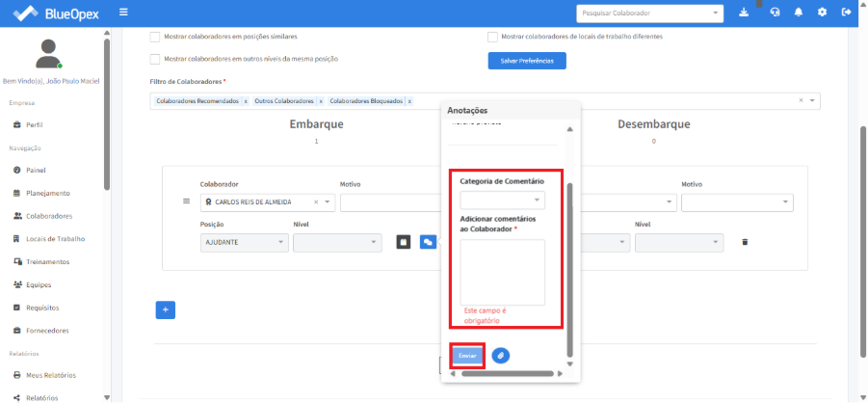Open the blue comments chat icon

428,242
